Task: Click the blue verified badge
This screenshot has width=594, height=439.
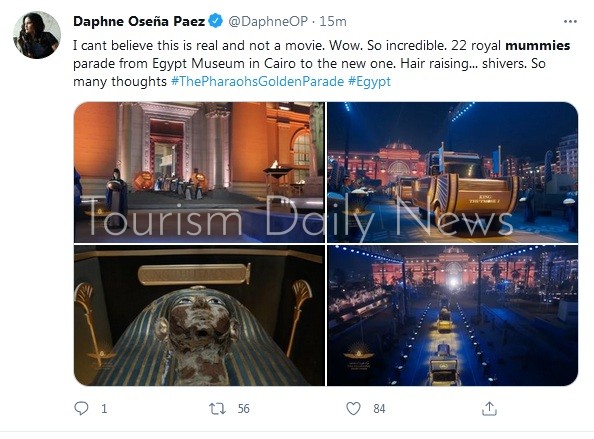Action: coord(216,21)
